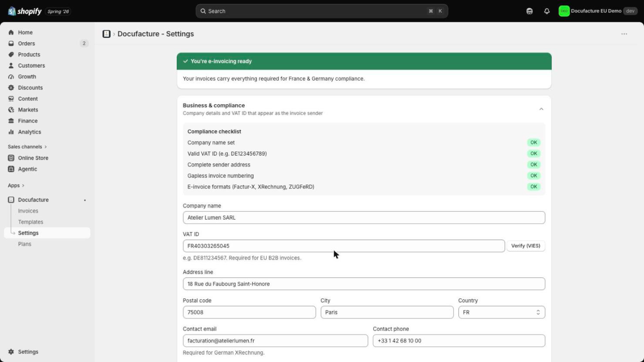Open Customers in sidebar
Viewport: 644px width, 362px height.
pyautogui.click(x=31, y=66)
